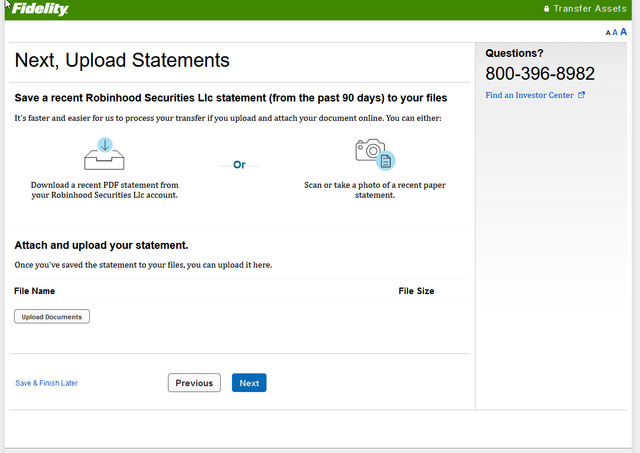This screenshot has height=453, width=640.
Task: Click the File Size column header
Action: pos(416,291)
